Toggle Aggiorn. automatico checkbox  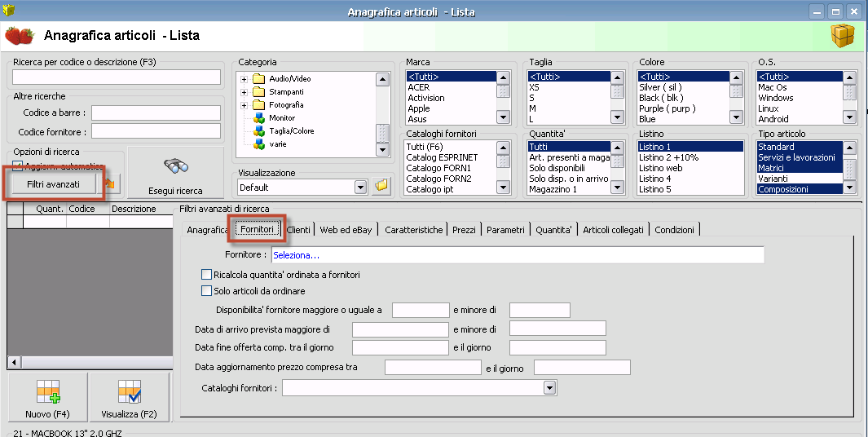tap(17, 166)
